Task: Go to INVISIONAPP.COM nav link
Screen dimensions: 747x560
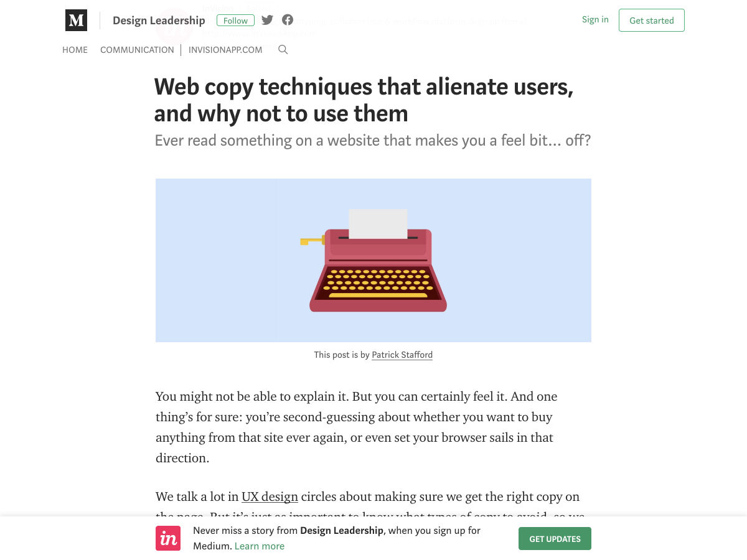Action: click(225, 50)
